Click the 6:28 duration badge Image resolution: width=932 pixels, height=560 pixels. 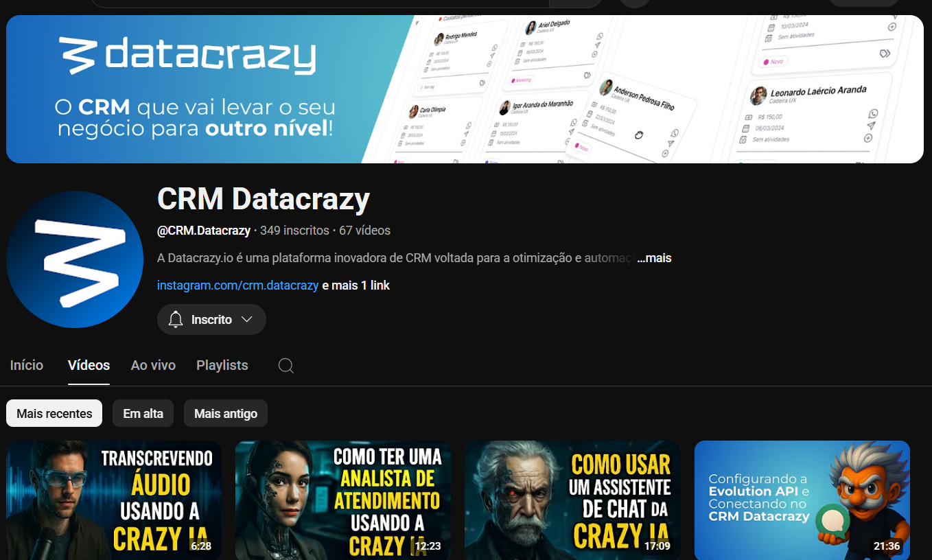tap(201, 546)
